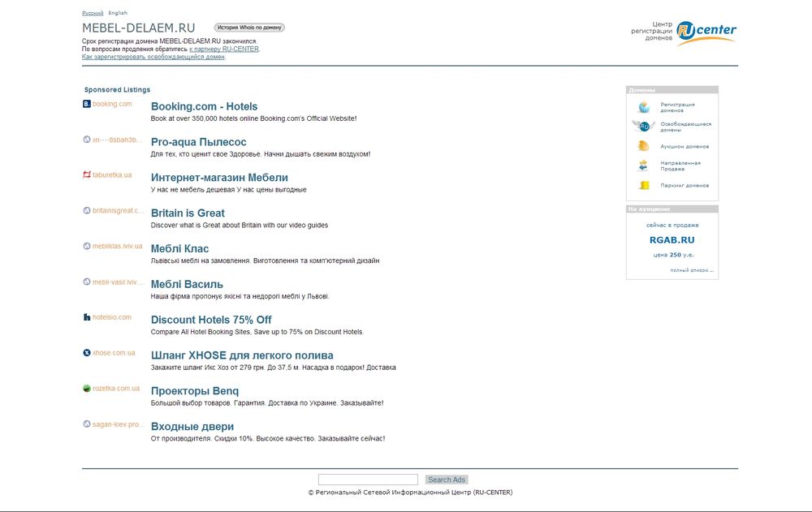Click description 'Discover what is Great about Britain'

click(240, 226)
